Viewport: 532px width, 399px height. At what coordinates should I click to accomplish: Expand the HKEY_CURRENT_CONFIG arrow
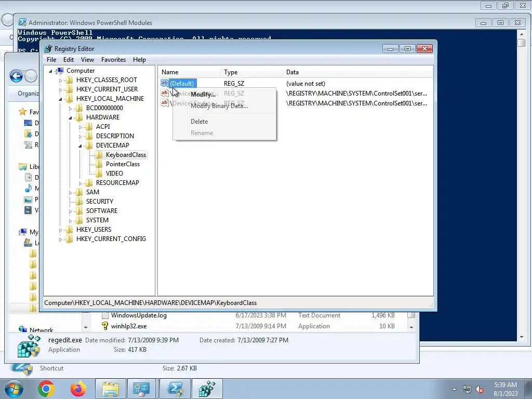click(60, 240)
